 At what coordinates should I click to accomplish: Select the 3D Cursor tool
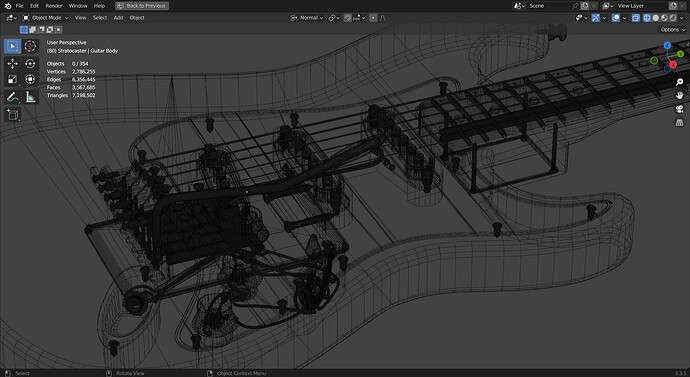click(30, 46)
